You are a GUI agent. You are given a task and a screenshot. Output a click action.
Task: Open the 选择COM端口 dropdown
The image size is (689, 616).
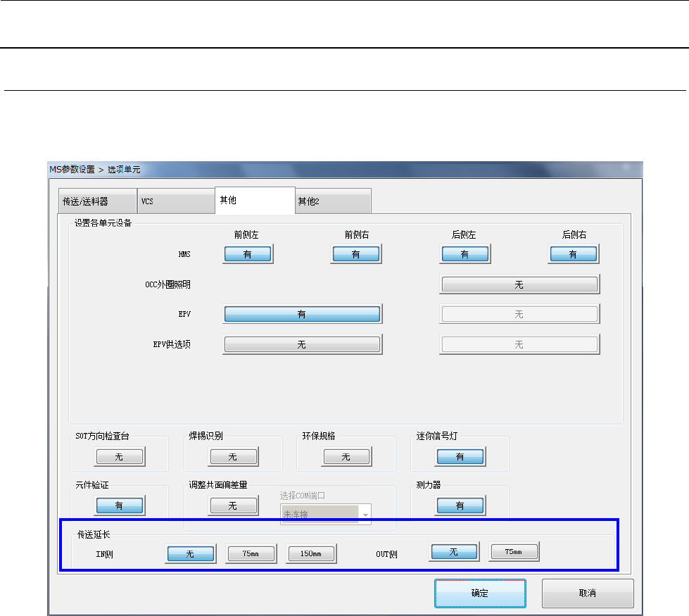[x=326, y=514]
